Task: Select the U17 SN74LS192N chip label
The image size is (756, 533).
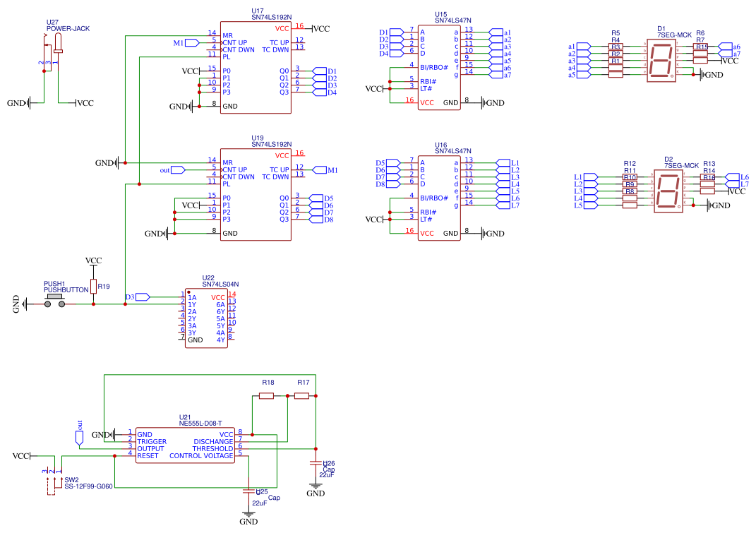Action: [x=272, y=14]
